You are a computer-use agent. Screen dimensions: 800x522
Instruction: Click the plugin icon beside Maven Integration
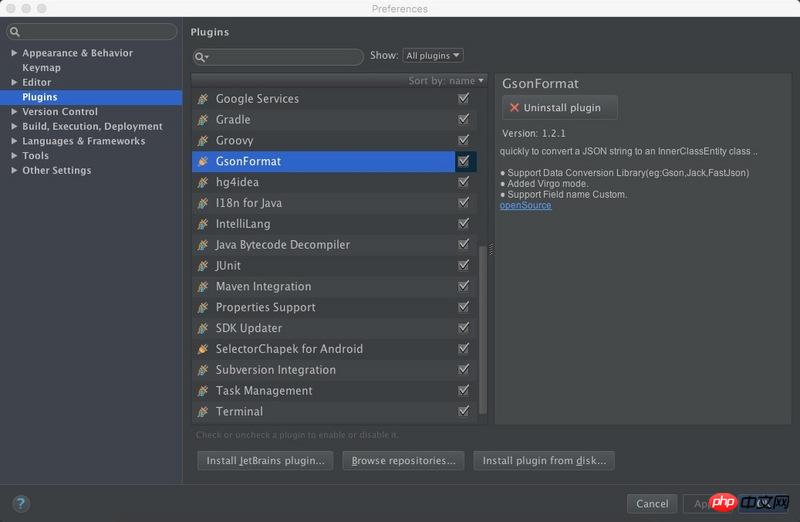pyautogui.click(x=203, y=287)
